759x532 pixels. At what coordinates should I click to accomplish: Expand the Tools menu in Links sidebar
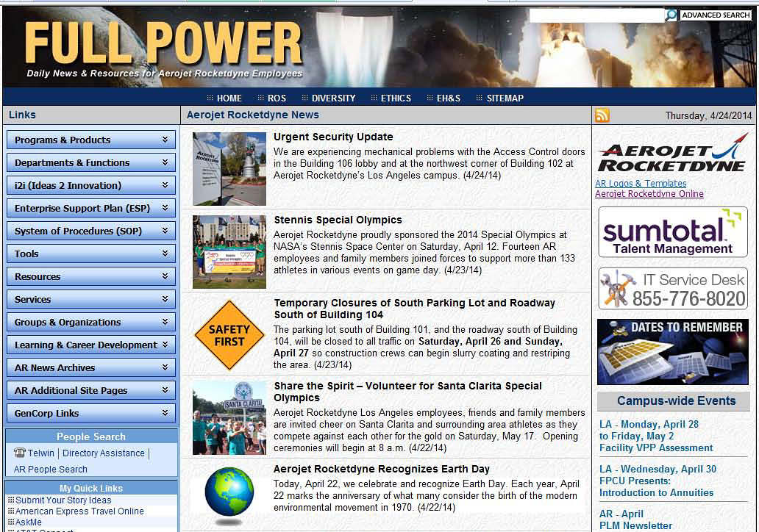[90, 254]
